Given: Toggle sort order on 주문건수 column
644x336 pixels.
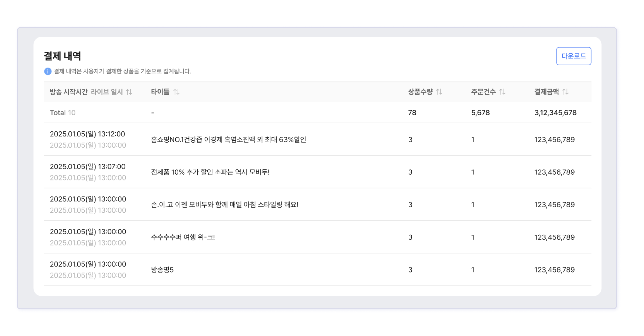Looking at the screenshot, I should [x=502, y=92].
